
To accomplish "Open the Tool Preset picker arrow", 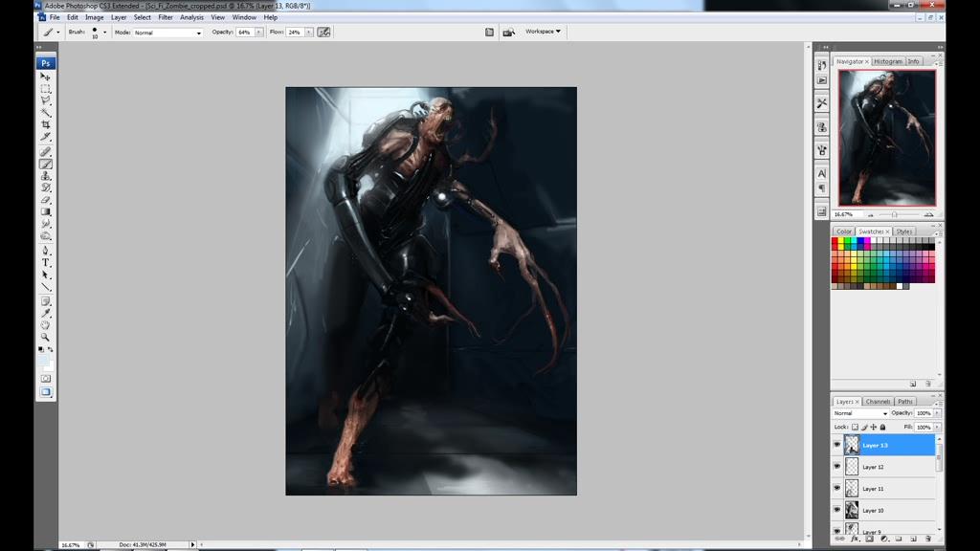I will coord(58,33).
